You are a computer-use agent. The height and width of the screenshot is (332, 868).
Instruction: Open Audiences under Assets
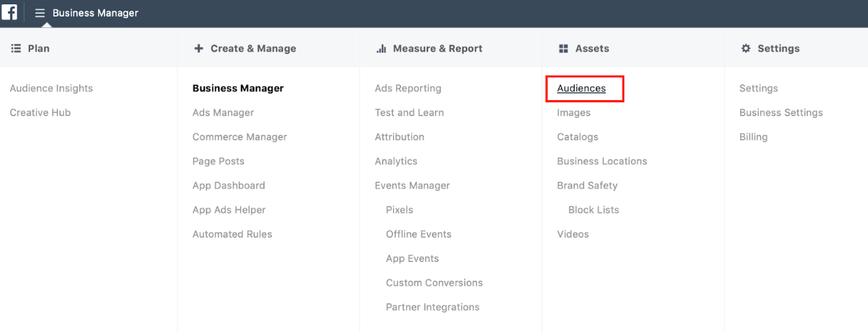pyautogui.click(x=581, y=88)
